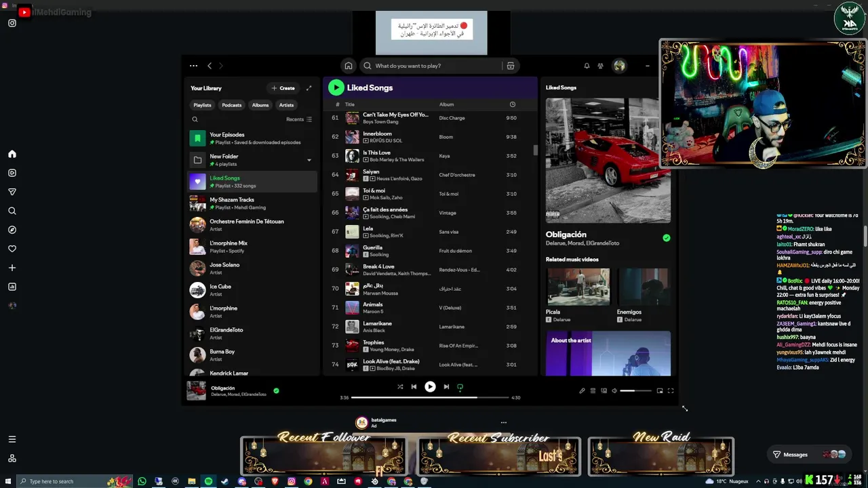868x488 pixels.
Task: Filter library by Playlists
Action: [x=202, y=105]
